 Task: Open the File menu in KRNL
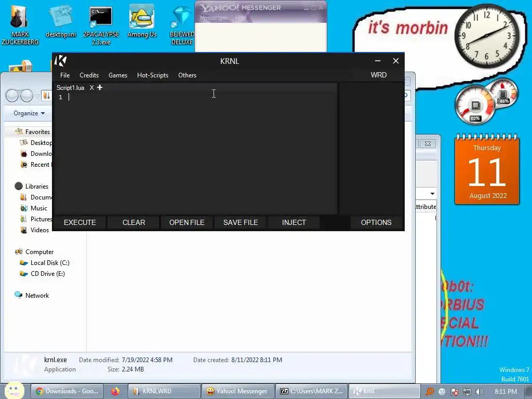click(65, 75)
